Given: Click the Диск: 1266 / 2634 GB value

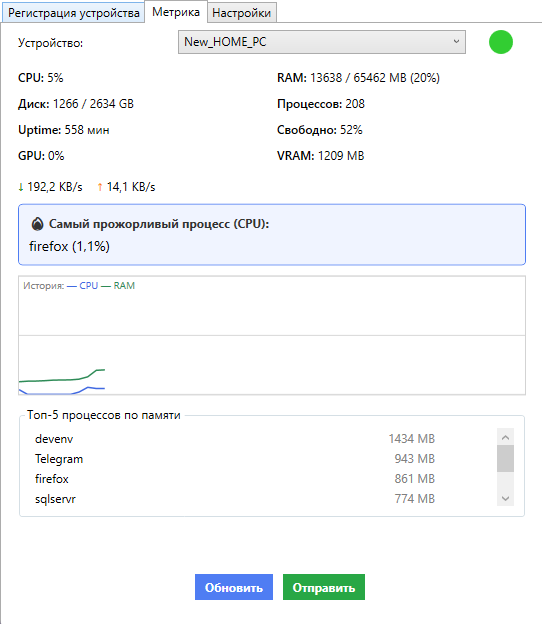Looking at the screenshot, I should tap(76, 104).
